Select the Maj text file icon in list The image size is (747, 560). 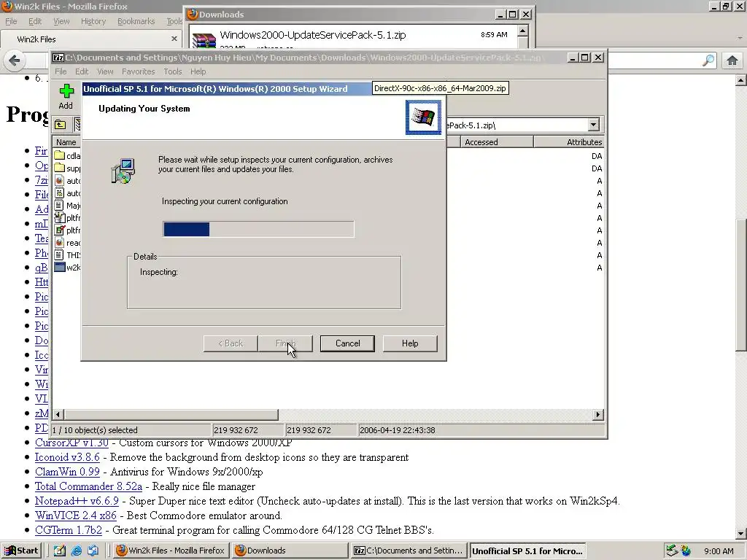[59, 205]
